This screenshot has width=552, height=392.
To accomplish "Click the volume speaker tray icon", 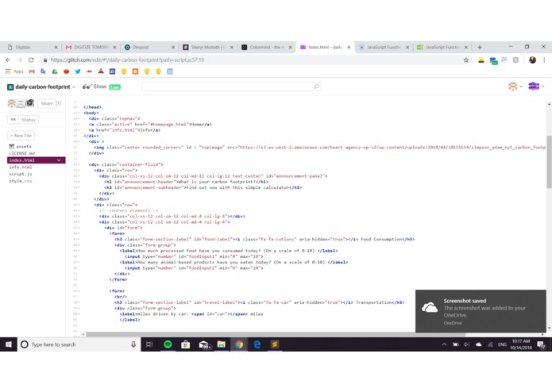I will click(x=467, y=344).
